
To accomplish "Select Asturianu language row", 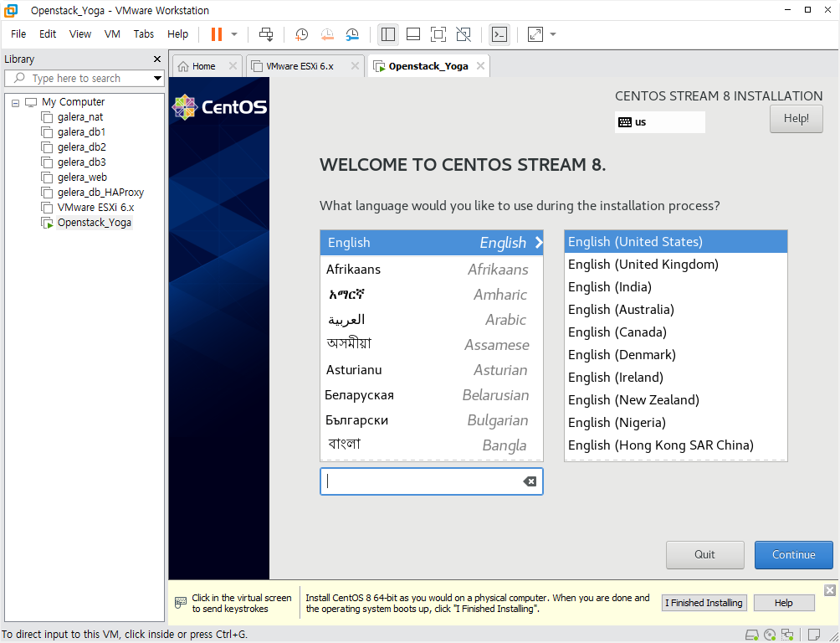I will 431,370.
